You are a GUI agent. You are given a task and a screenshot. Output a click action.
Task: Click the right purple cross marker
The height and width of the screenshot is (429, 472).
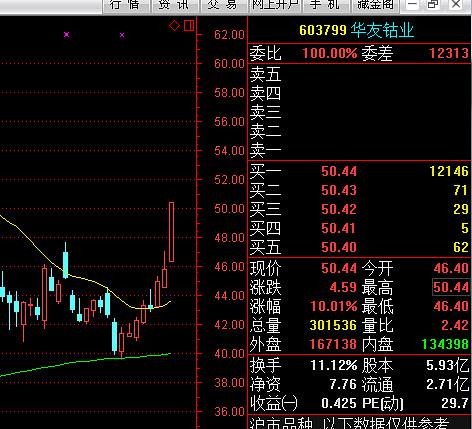click(x=122, y=35)
